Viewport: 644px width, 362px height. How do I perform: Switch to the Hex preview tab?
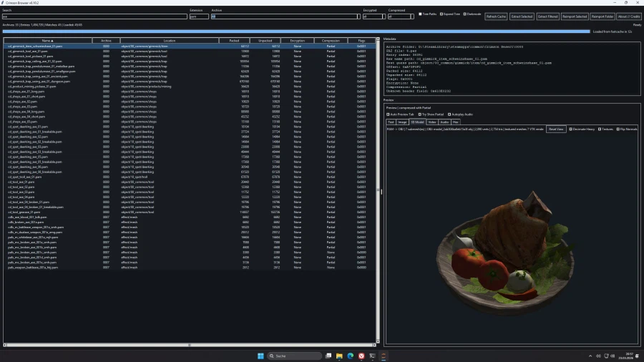click(455, 122)
